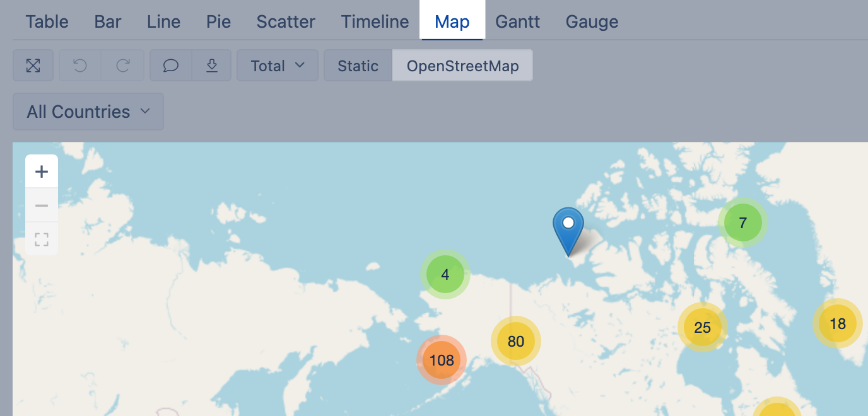Open the comment speech bubble icon
Screen dimensions: 868x416
pos(171,66)
